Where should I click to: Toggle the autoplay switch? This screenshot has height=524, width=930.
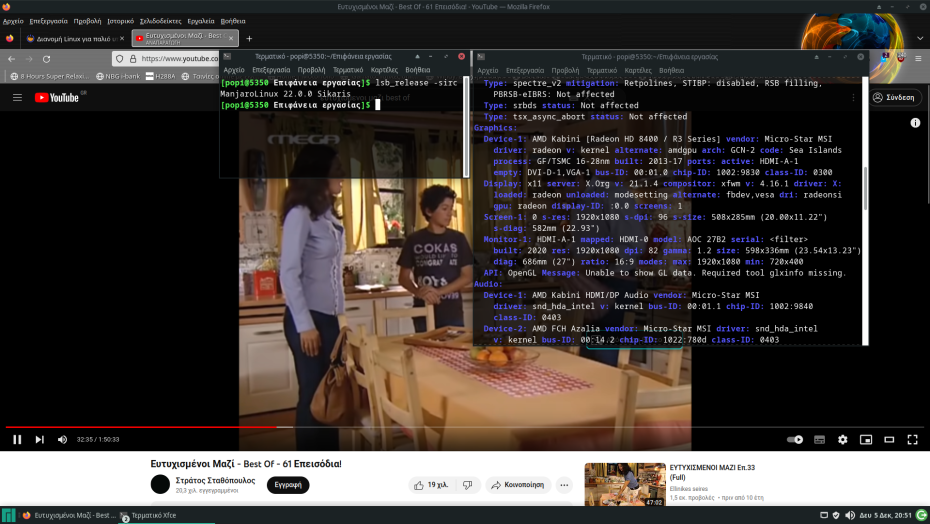click(795, 439)
